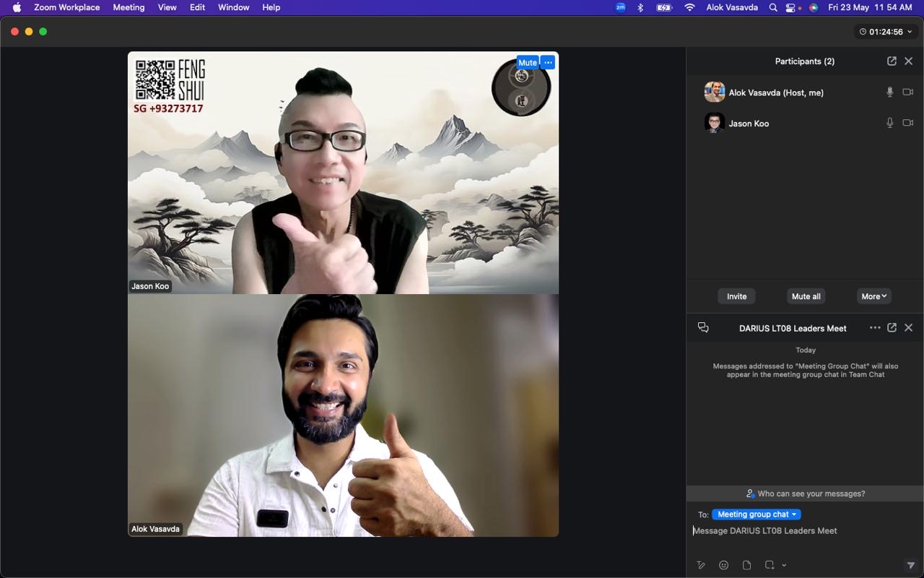Expand the More dropdown in Participants
Screen dimensions: 924x578
pos(873,296)
